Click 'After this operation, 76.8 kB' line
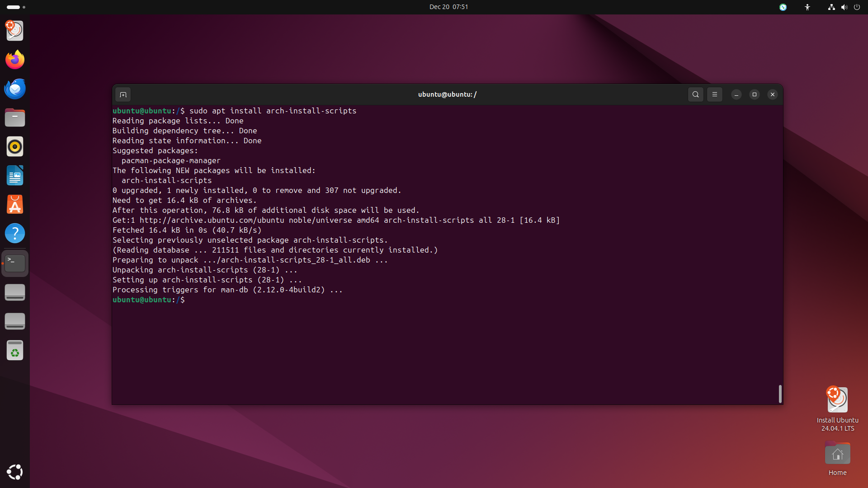This screenshot has width=868, height=488. 266,210
